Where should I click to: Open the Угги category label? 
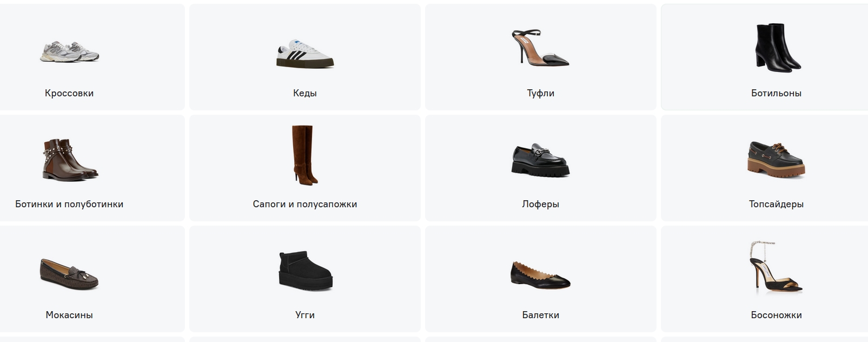tap(305, 315)
